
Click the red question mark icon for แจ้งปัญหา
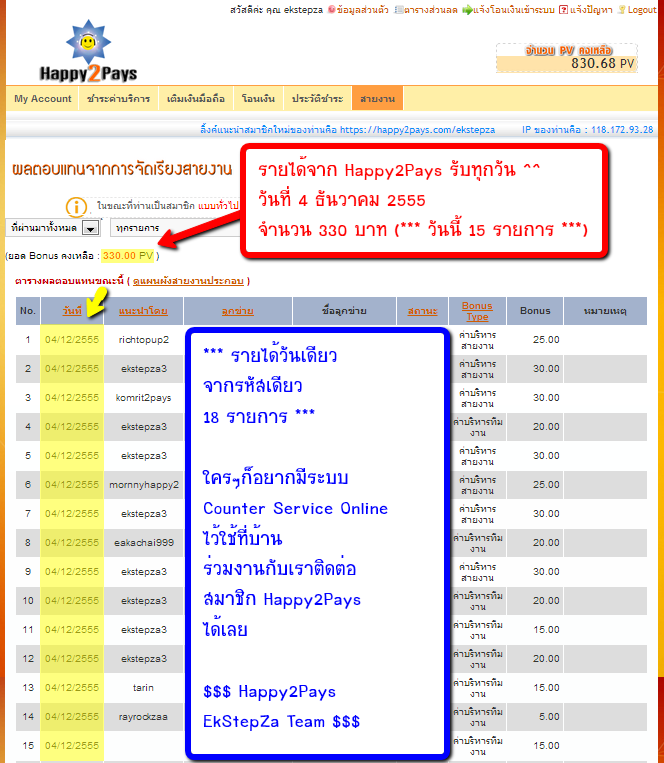[563, 9]
